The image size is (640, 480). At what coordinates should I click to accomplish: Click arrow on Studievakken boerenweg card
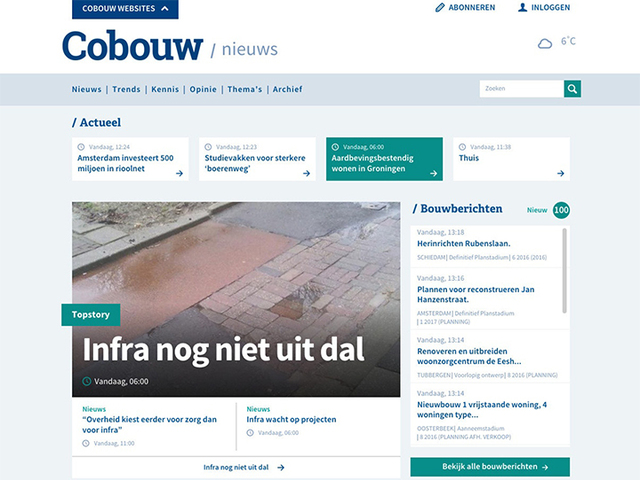[x=306, y=173]
